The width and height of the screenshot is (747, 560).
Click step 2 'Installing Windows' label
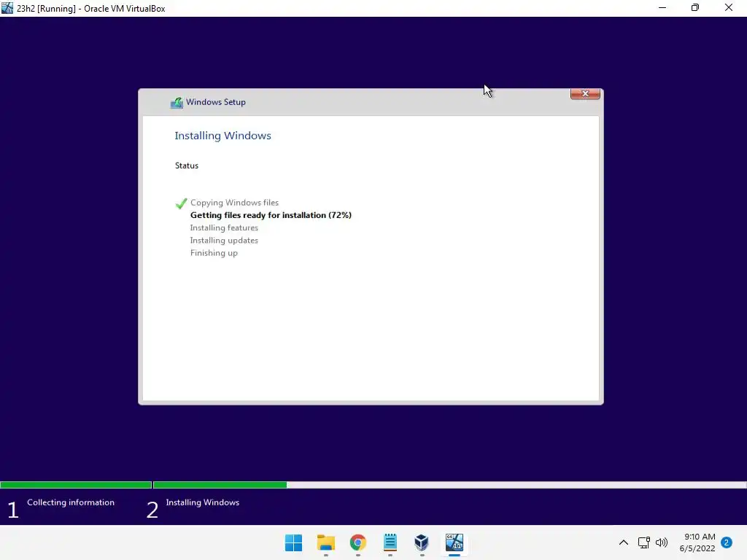tap(203, 502)
